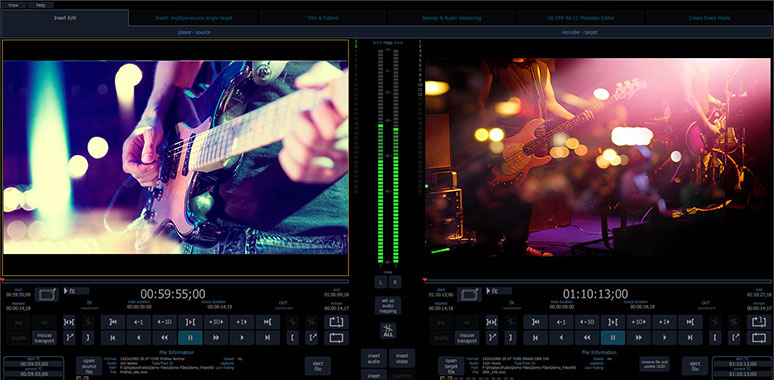The height and width of the screenshot is (380, 774).
Task: Step target recorder forward one frame (+1)
Action: point(664,322)
